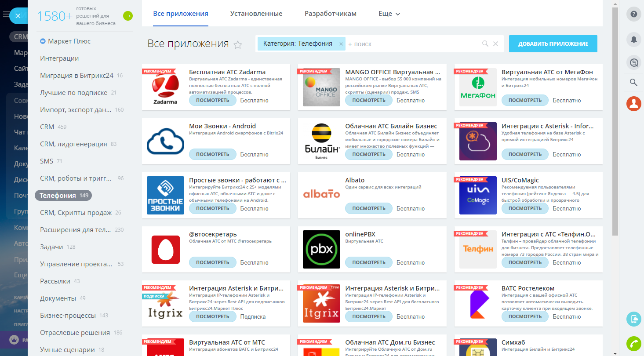Open Простые звонки app logo
Viewport: 644px width, 356px height.
pyautogui.click(x=165, y=196)
